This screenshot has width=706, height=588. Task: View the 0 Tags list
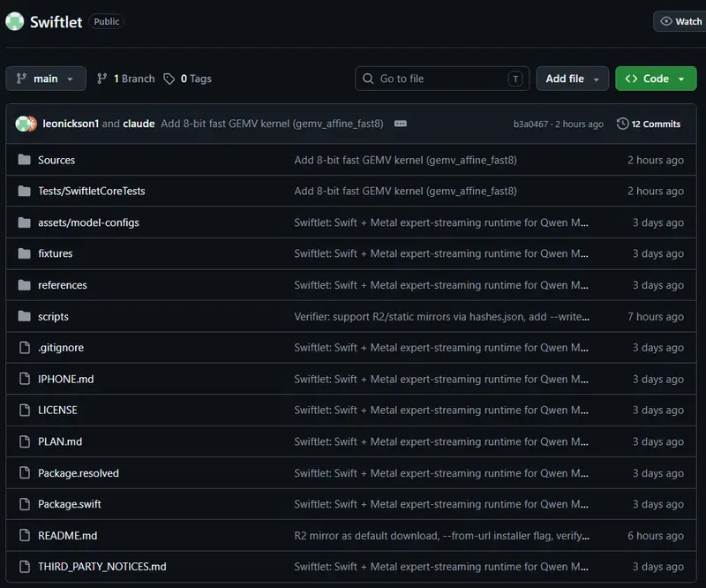[x=187, y=79]
